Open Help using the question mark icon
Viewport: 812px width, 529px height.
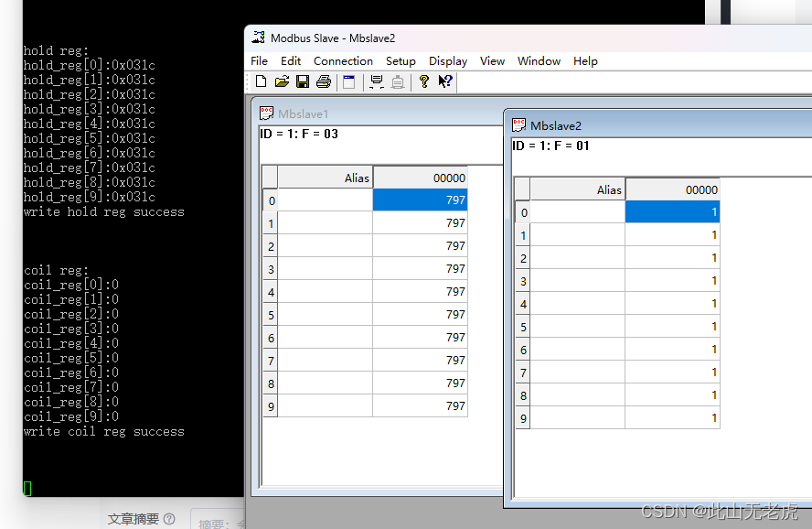pos(423,81)
